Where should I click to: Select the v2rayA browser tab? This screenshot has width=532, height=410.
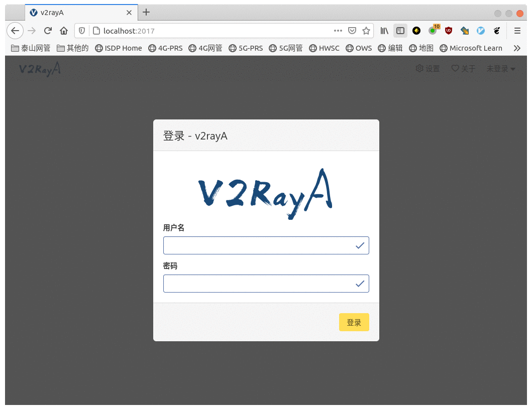pos(75,13)
